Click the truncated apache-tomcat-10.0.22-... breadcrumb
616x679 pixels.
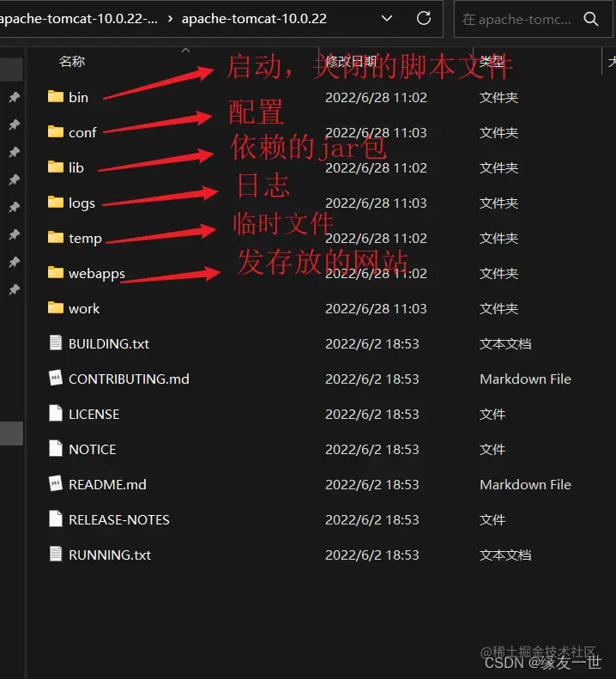click(79, 19)
